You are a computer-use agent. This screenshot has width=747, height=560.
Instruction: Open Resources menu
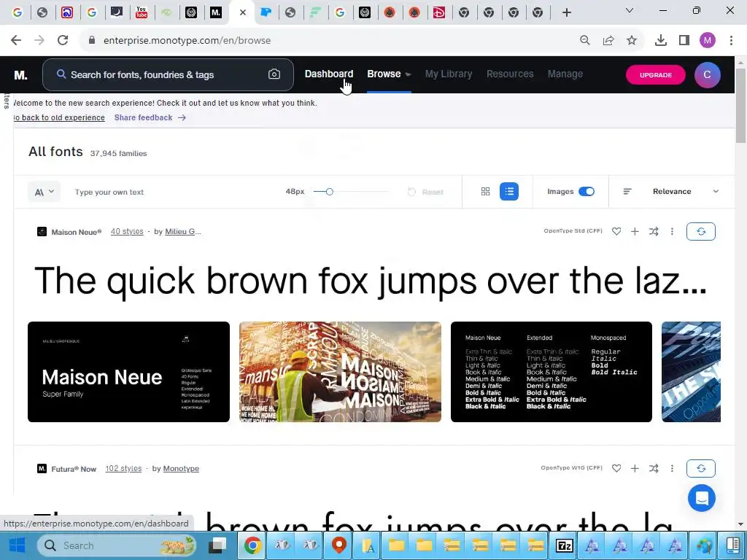(510, 74)
